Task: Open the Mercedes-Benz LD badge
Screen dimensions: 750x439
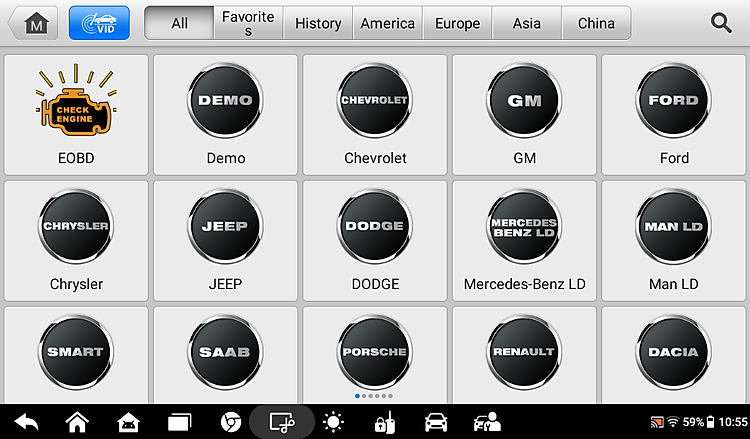Action: 524,226
